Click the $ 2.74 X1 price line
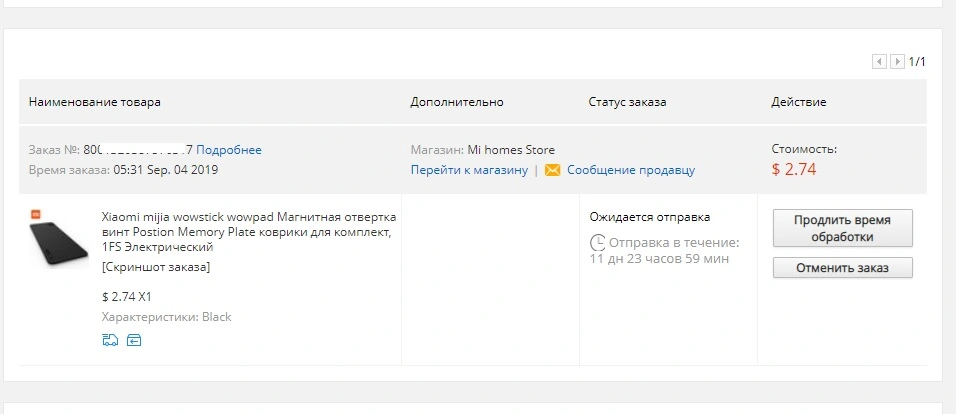 127,297
